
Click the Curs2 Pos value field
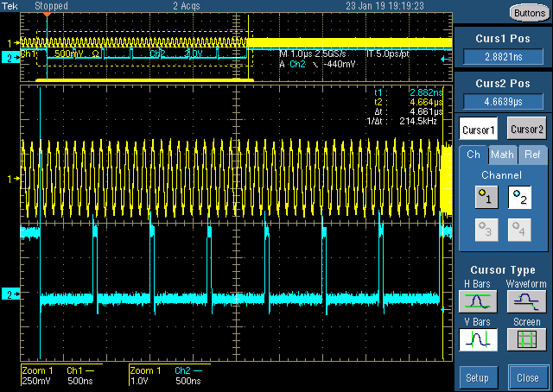click(502, 102)
